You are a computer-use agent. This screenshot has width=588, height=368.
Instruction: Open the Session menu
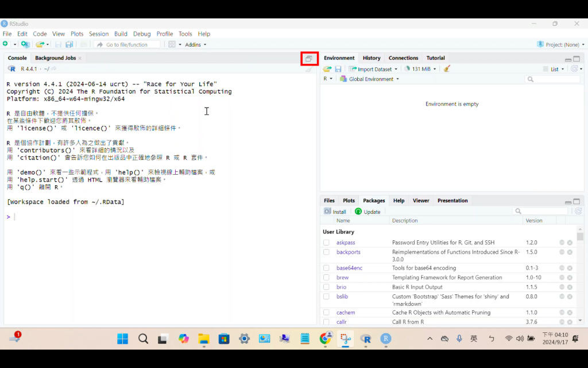pos(99,34)
